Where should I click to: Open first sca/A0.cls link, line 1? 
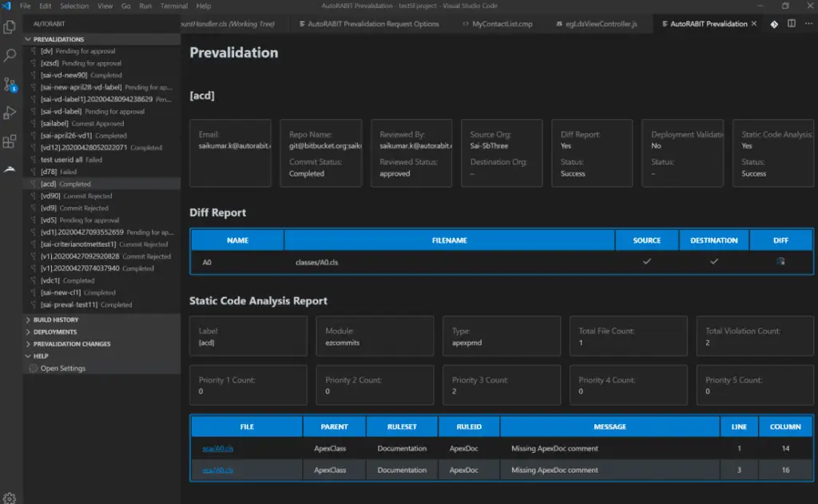[217, 448]
